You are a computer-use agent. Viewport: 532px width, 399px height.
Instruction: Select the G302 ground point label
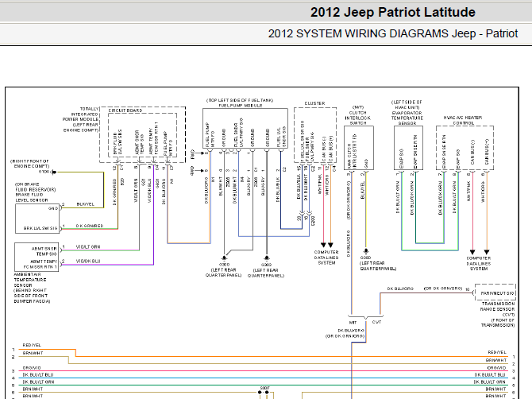266,265
